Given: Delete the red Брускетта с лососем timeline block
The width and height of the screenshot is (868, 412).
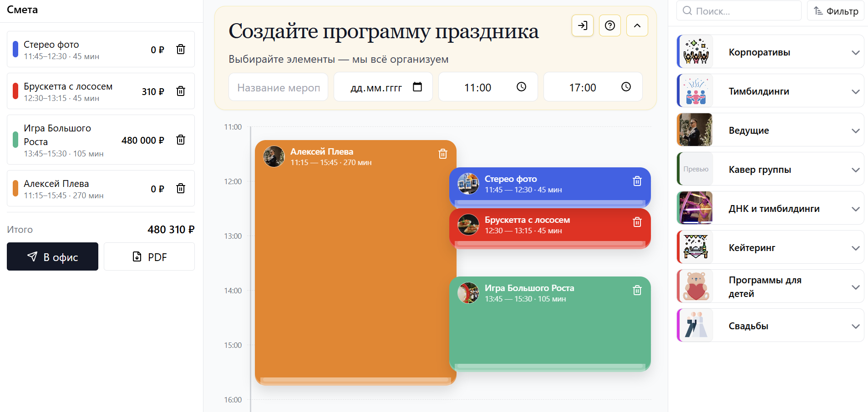Looking at the screenshot, I should pos(637,222).
